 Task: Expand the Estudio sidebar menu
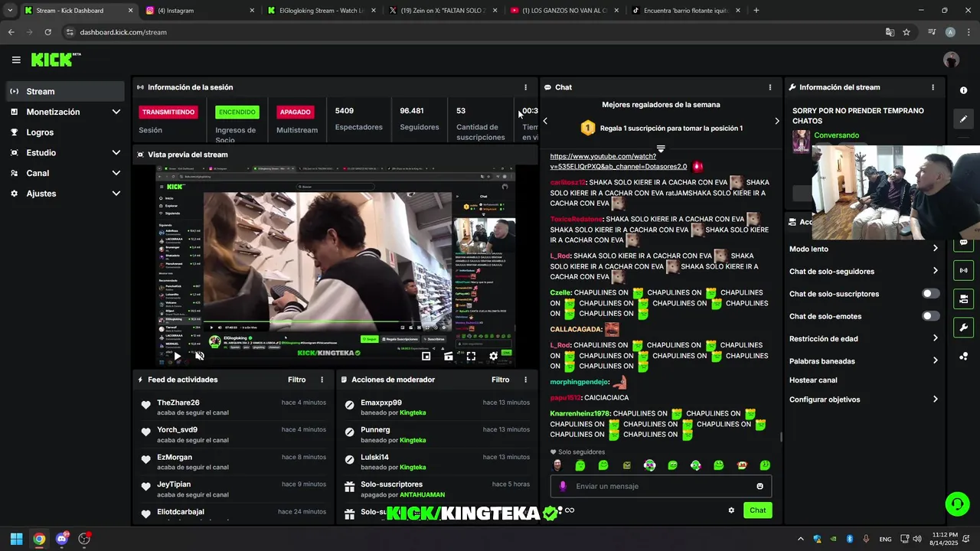(65, 152)
